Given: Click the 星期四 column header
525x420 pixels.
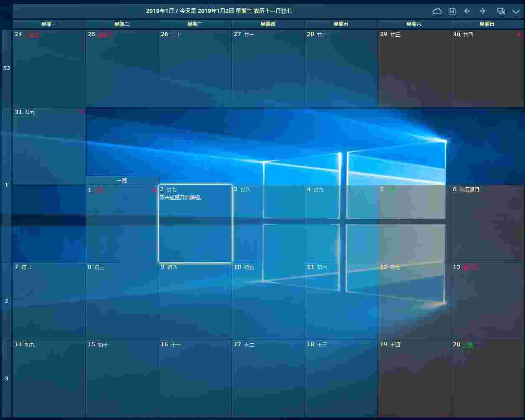Looking at the screenshot, I should pyautogui.click(x=268, y=24).
